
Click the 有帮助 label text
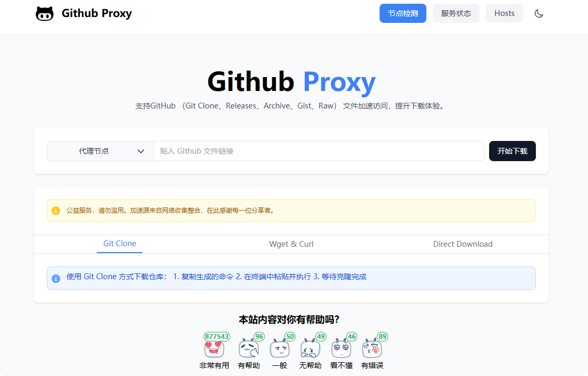click(249, 365)
